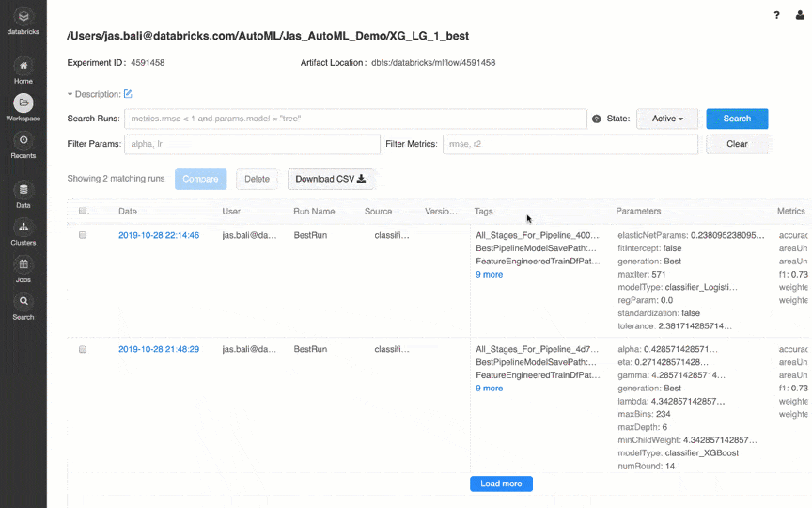Sort by the Date column header
Screen dimensions: 812x508
click(x=128, y=212)
